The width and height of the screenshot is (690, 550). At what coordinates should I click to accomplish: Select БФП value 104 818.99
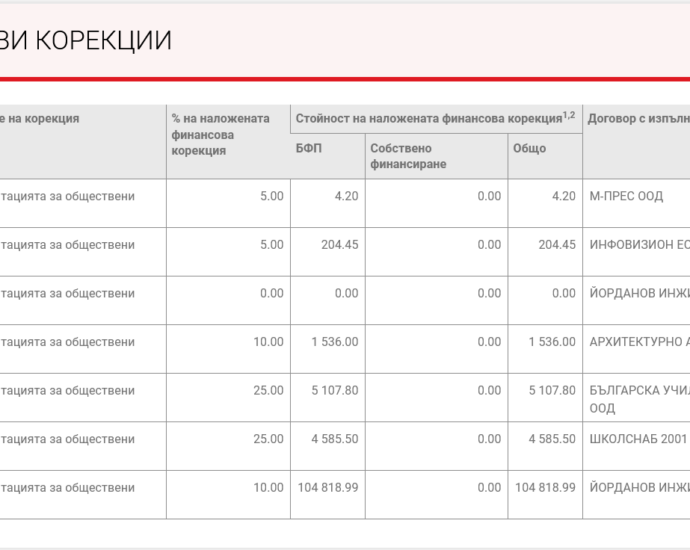(x=328, y=488)
